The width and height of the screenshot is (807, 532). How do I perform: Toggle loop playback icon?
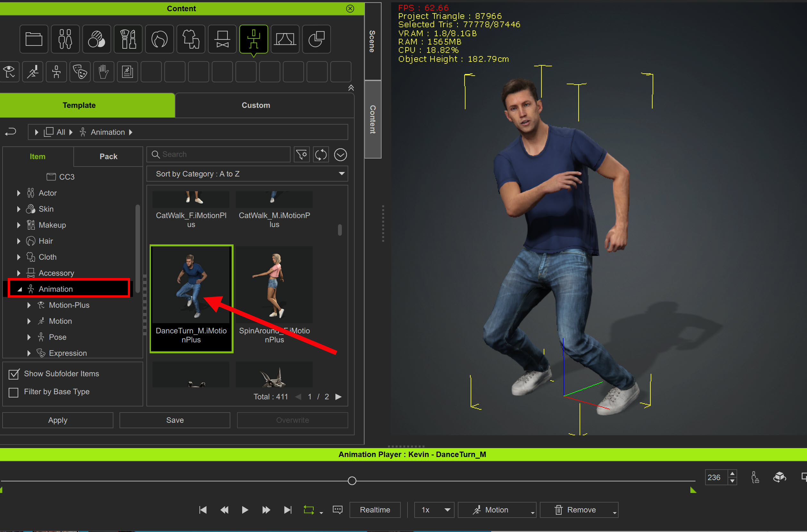309,510
